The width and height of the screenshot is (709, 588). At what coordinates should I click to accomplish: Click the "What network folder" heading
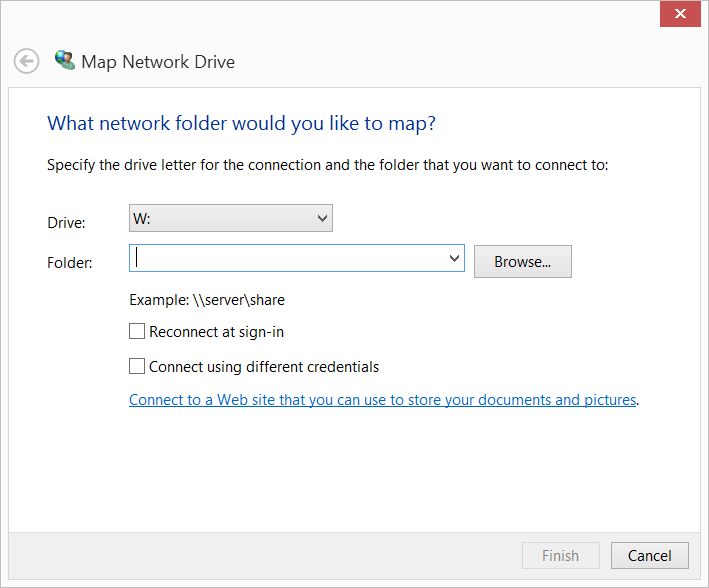pyautogui.click(x=241, y=124)
